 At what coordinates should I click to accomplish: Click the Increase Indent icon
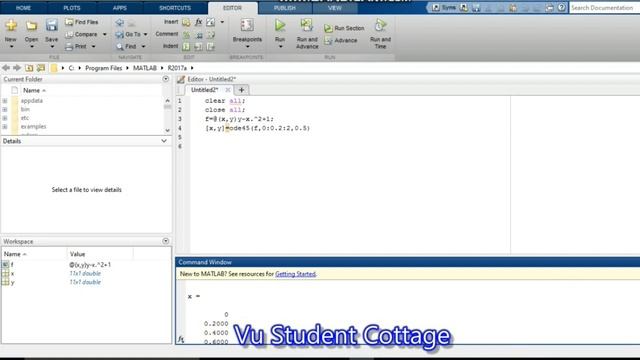coord(198,47)
